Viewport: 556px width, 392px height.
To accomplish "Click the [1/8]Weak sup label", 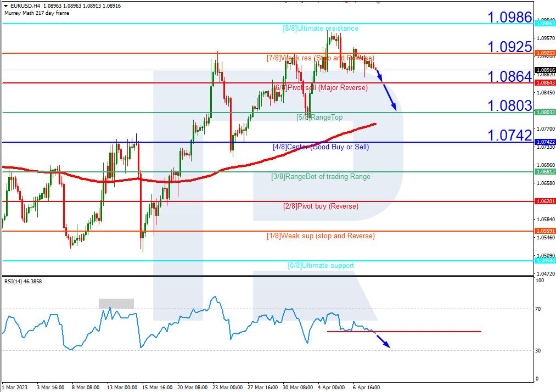I will point(321,236).
